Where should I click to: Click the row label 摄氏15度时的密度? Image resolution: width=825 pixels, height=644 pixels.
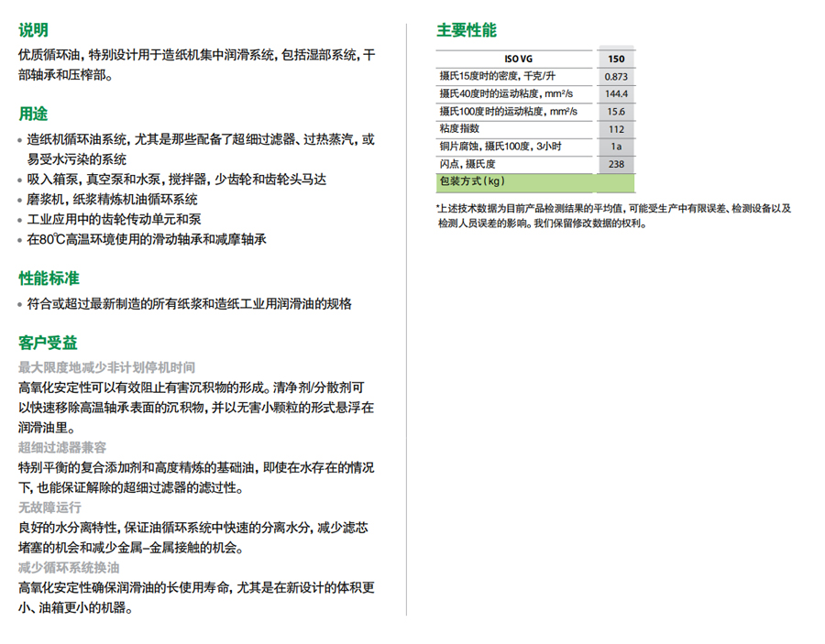[x=497, y=76]
